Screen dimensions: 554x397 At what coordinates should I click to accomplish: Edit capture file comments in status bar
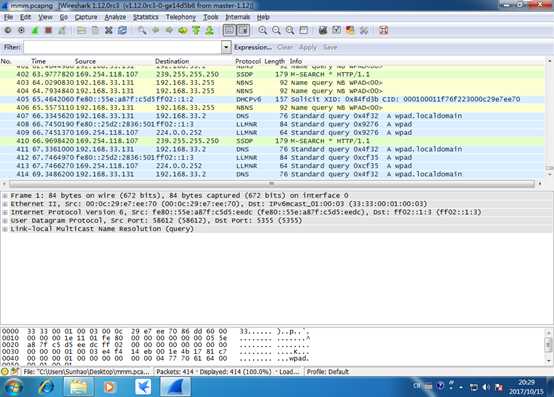(x=15, y=372)
